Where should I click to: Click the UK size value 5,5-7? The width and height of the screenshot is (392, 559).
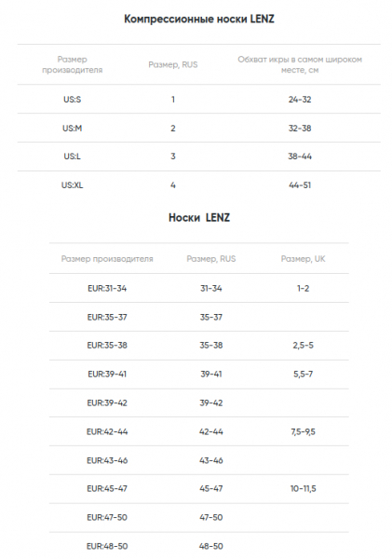coord(303,375)
